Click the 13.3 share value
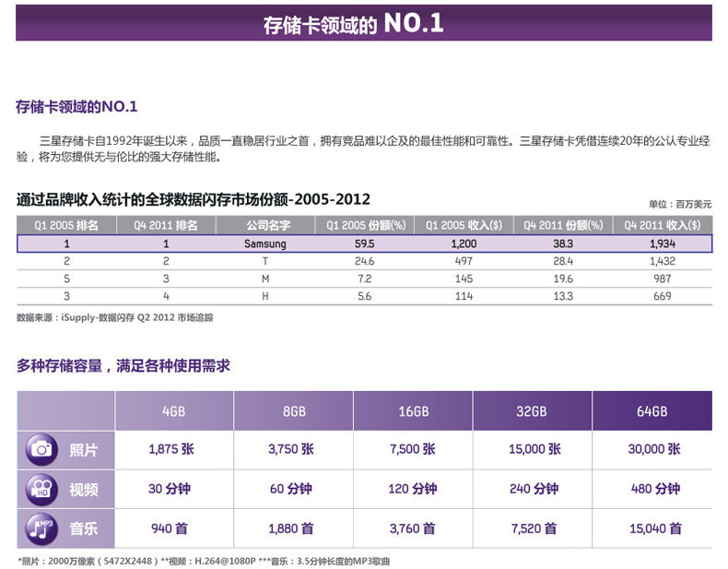Viewport: 728px width, 569px height. 563,296
